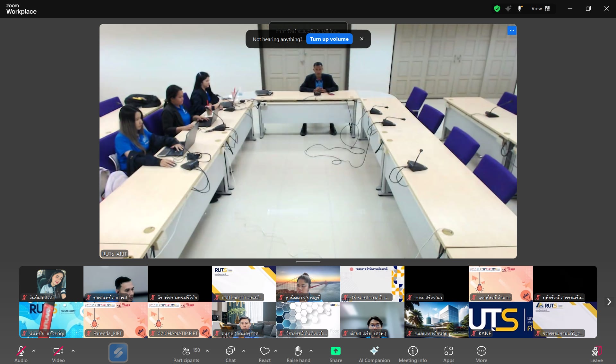The width and height of the screenshot is (616, 364).
Task: Expand video options arrow
Action: 73,351
